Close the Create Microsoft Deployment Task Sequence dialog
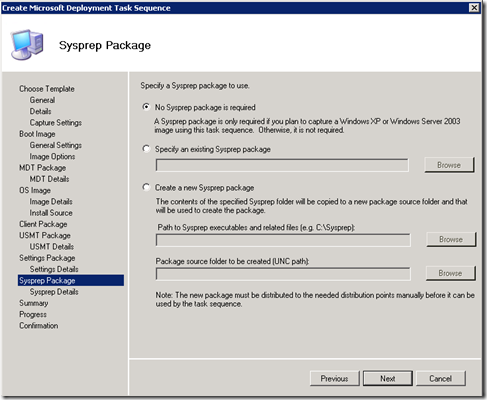 tap(474, 8)
